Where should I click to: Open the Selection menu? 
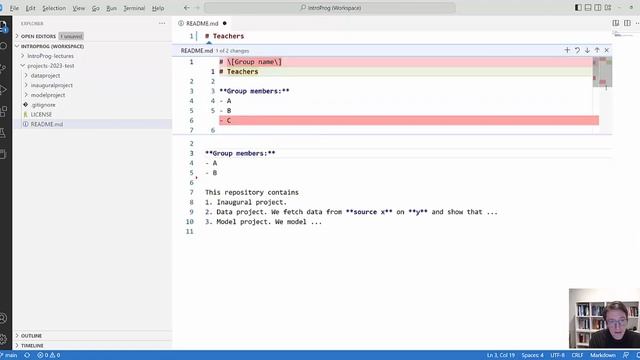(x=54, y=8)
